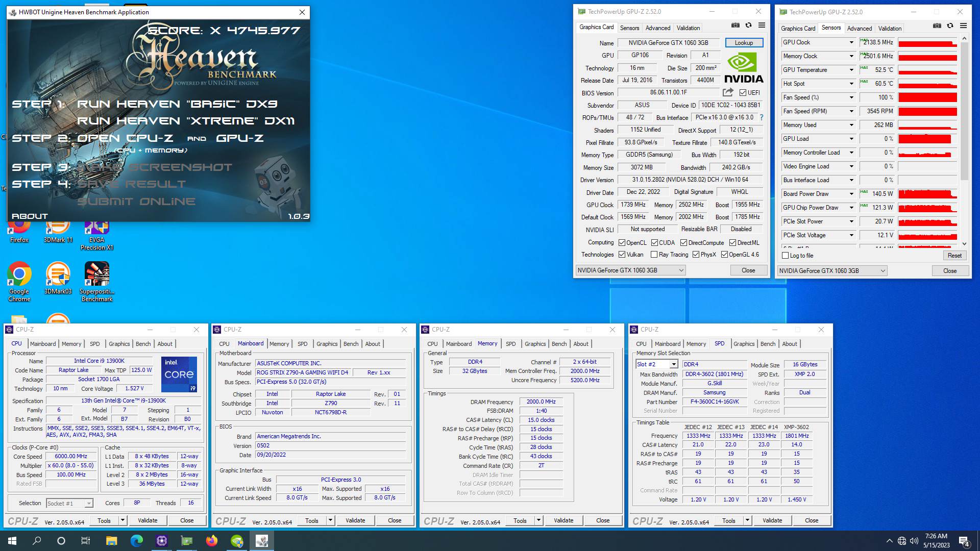Click the volume speaker tray icon
The width and height of the screenshot is (980, 551).
tap(914, 541)
